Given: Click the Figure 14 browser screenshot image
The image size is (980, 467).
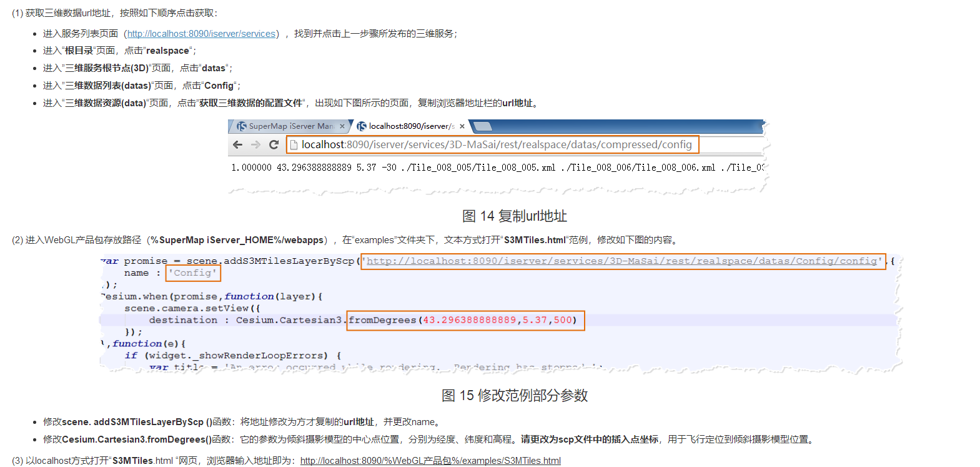Looking at the screenshot, I should tap(498, 156).
